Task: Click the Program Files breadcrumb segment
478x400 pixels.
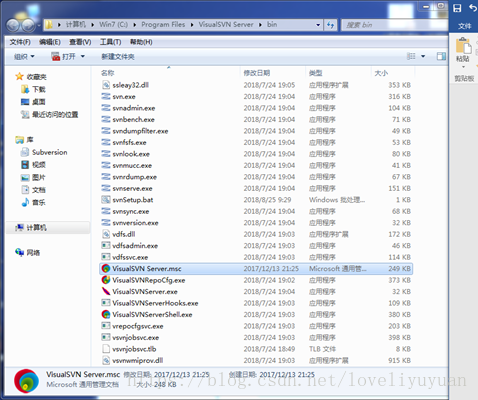Action: click(163, 24)
